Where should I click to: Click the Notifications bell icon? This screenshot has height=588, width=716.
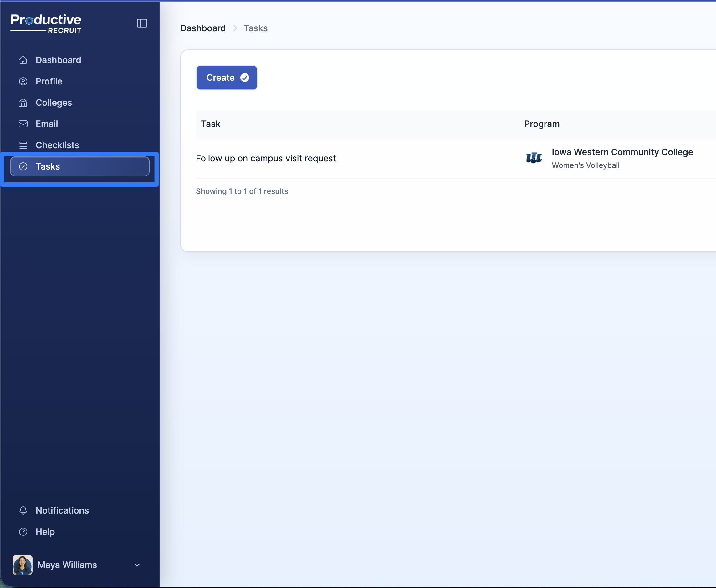(23, 510)
